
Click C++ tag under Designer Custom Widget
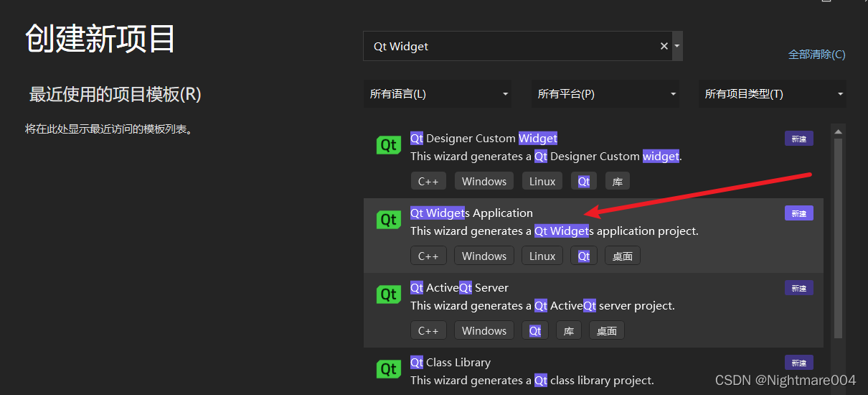(x=428, y=181)
